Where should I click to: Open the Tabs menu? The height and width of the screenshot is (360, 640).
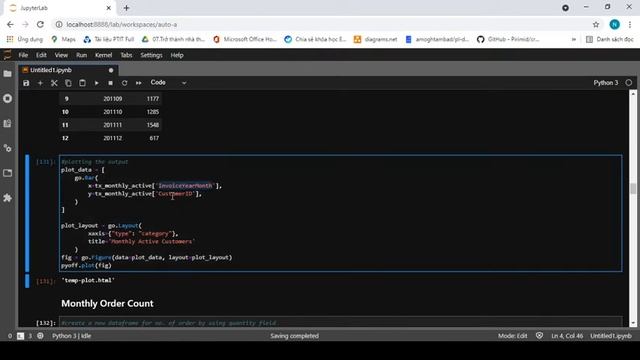pos(126,55)
